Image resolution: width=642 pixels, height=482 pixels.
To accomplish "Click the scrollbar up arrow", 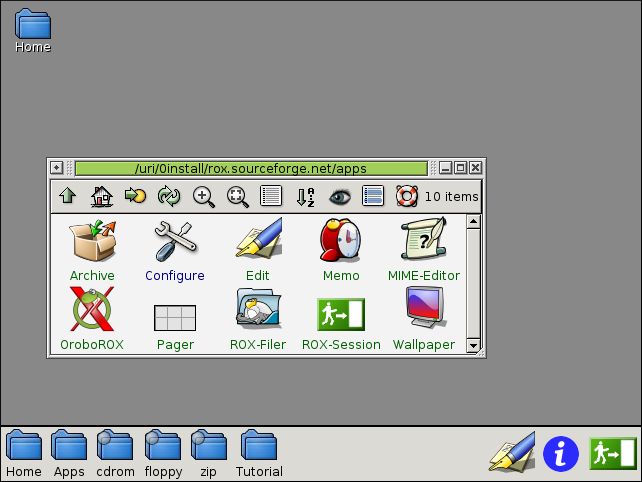I will [x=473, y=222].
